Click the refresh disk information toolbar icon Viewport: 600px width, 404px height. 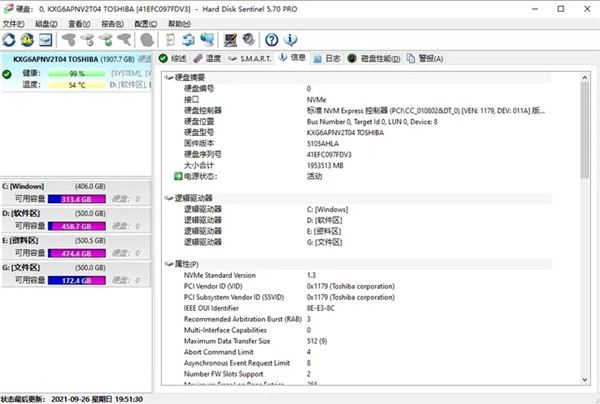tap(9, 40)
